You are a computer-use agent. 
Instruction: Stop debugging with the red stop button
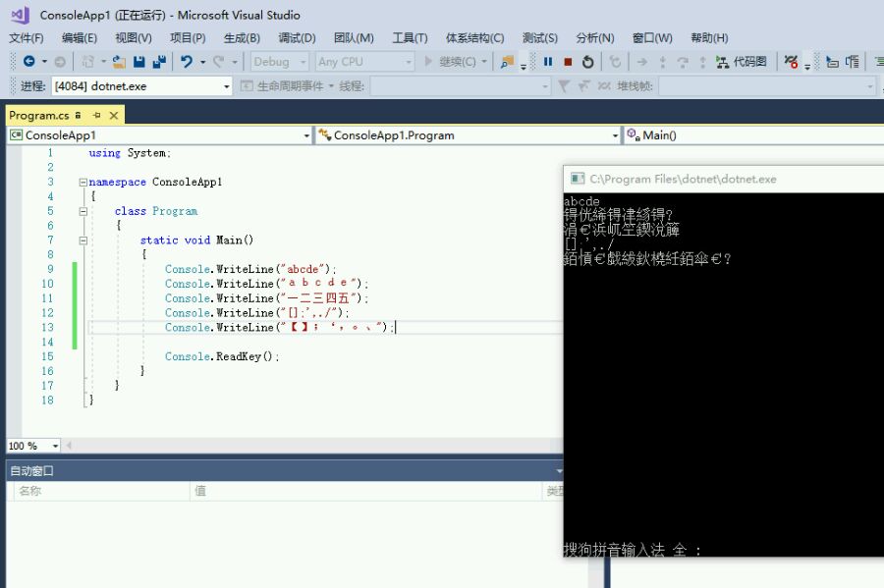pos(568,62)
